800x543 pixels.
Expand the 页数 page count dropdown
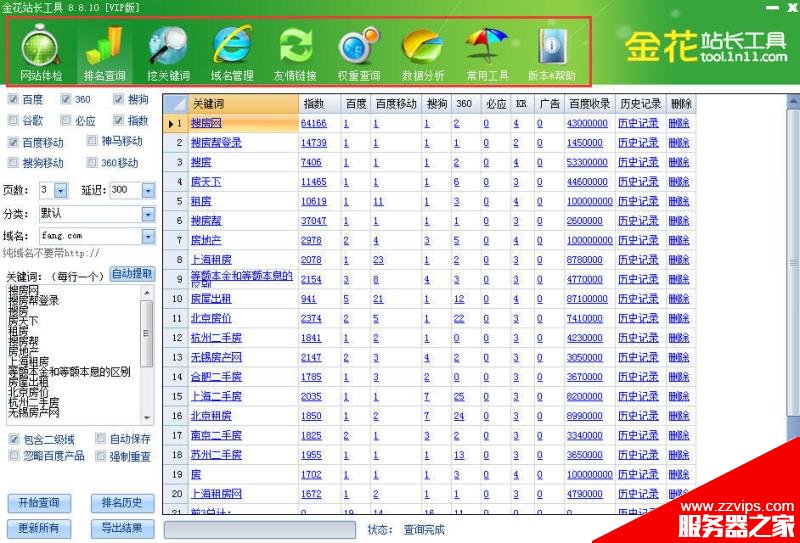(x=61, y=190)
